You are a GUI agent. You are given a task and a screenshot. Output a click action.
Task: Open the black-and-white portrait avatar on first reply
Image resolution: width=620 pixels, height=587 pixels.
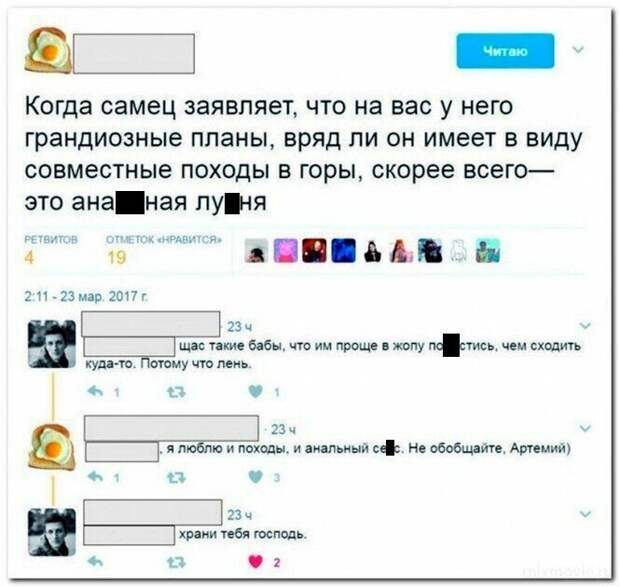[x=52, y=344]
